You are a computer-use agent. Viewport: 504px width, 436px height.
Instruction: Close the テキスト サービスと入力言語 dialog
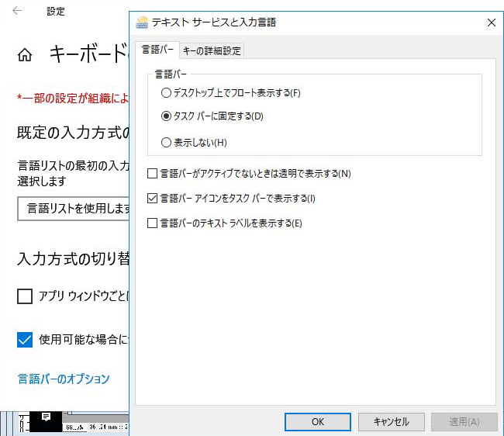point(491,22)
